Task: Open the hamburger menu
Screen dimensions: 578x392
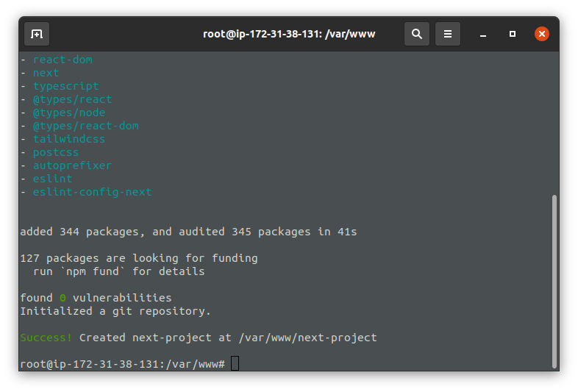Action: click(x=448, y=34)
